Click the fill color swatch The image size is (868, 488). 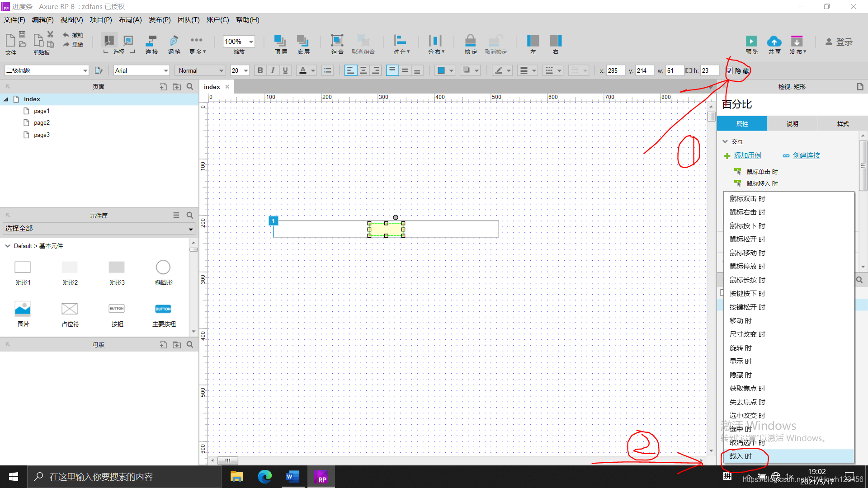441,70
